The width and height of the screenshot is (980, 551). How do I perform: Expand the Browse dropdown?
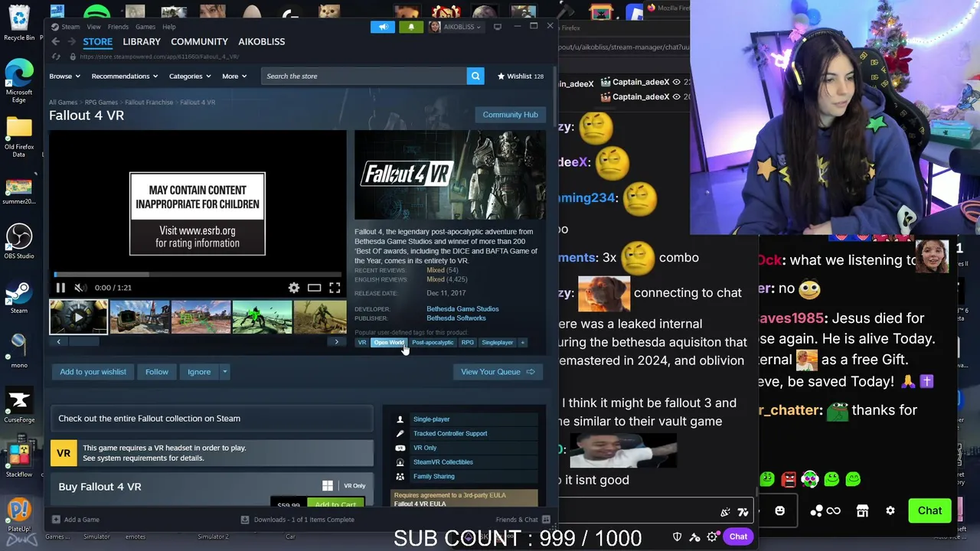64,76
